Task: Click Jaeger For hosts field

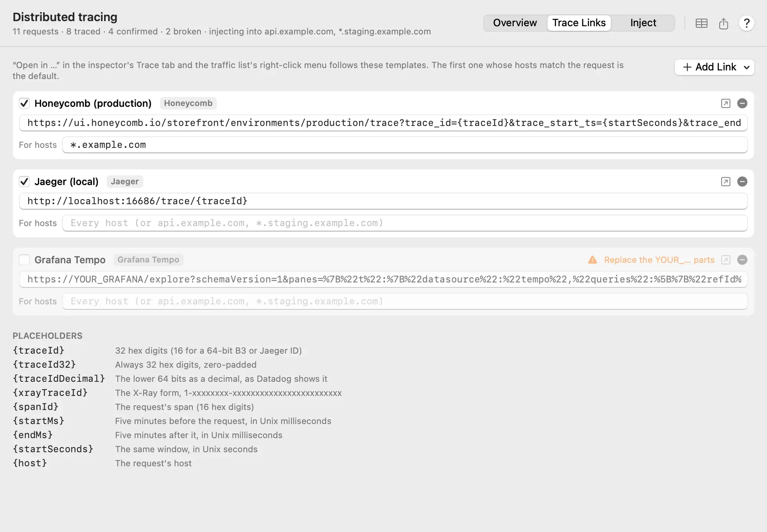Action: pos(405,223)
